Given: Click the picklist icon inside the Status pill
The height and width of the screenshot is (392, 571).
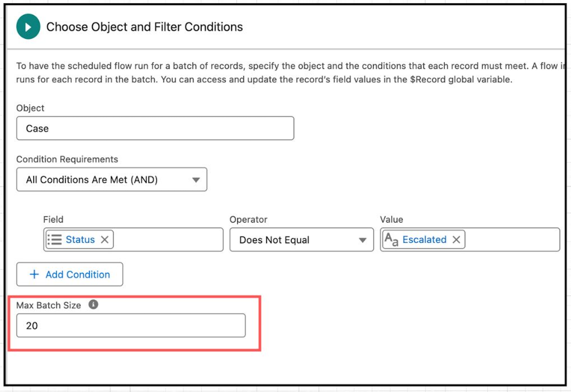Looking at the screenshot, I should point(56,240).
